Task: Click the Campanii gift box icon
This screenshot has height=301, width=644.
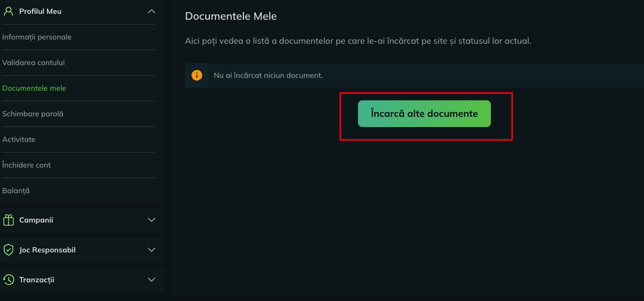Action: tap(8, 220)
